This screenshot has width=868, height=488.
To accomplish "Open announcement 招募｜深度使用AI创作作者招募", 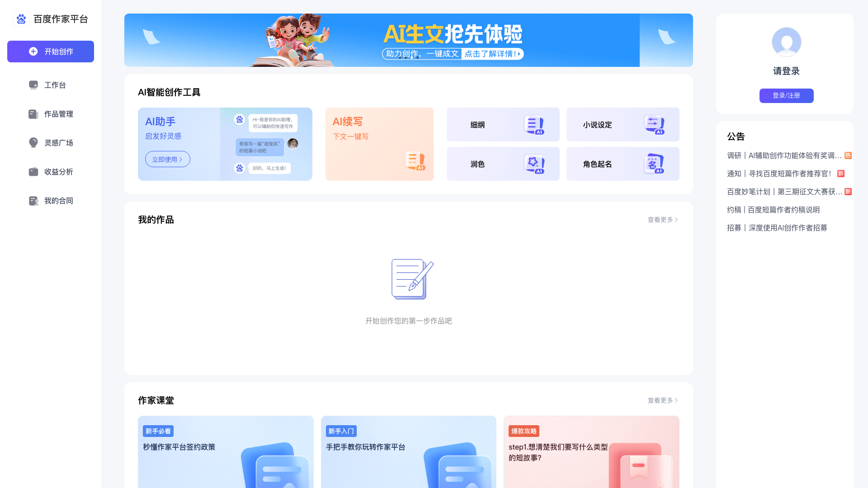I will coord(777,228).
